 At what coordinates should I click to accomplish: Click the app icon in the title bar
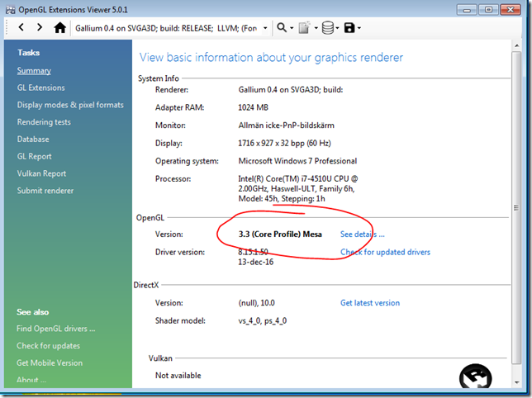click(x=11, y=10)
